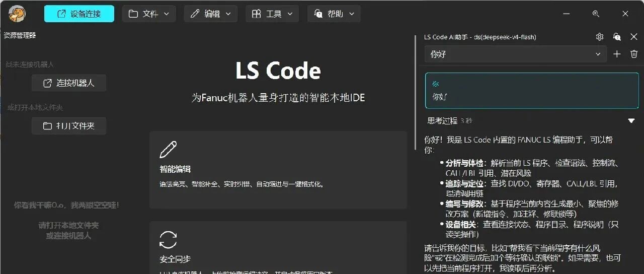Click the 智能编辑 feature card
644x274 pixels.
coord(278,170)
